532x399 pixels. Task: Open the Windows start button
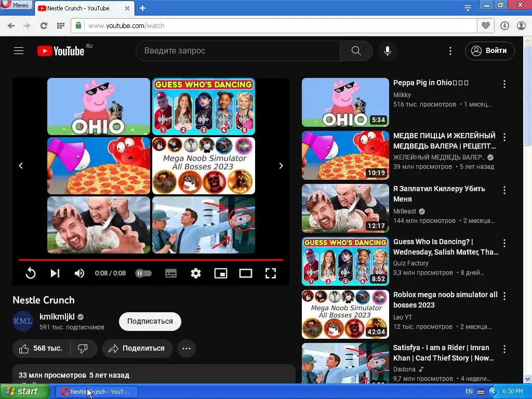(24, 392)
